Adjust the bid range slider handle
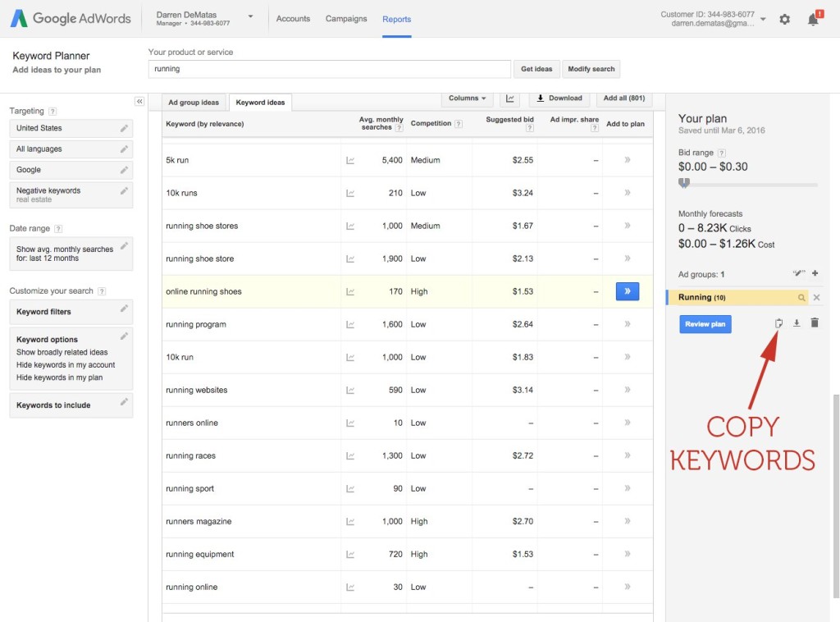Viewport: 840px width, 622px height. 684,183
